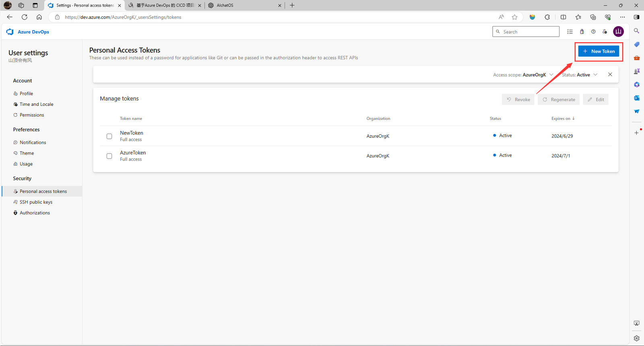
Task: Open the purple profile avatar menu
Action: click(618, 31)
